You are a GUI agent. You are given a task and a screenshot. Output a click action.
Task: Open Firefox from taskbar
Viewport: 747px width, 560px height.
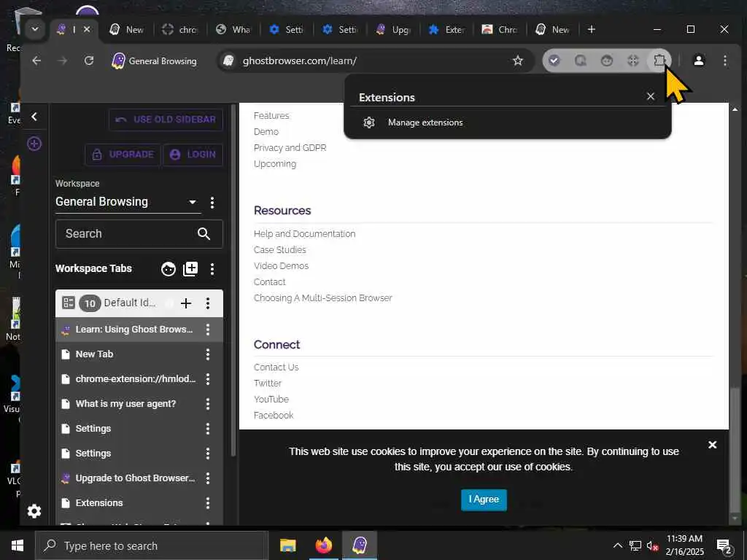(x=323, y=545)
